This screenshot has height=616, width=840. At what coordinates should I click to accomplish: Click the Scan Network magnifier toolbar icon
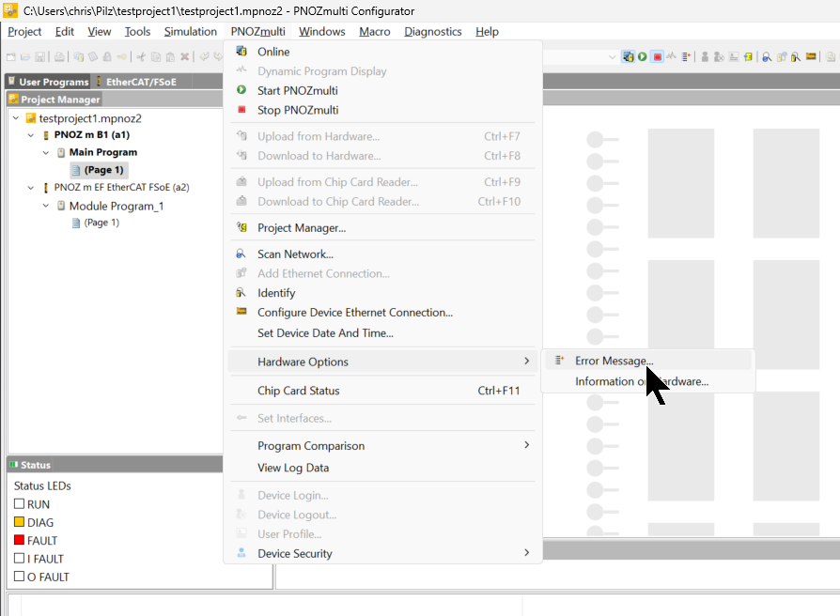coord(767,56)
